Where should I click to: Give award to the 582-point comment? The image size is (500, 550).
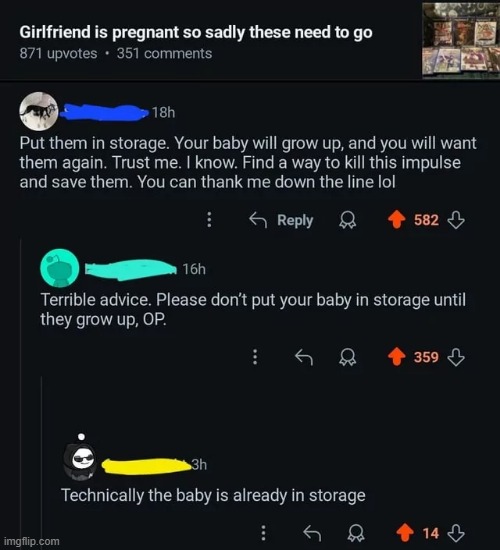coord(347,220)
